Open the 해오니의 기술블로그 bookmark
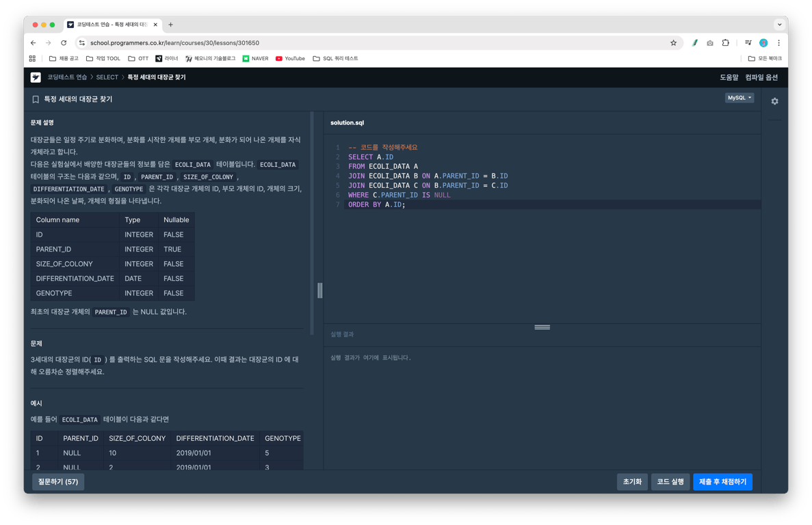The height and width of the screenshot is (525, 812). tap(210, 59)
